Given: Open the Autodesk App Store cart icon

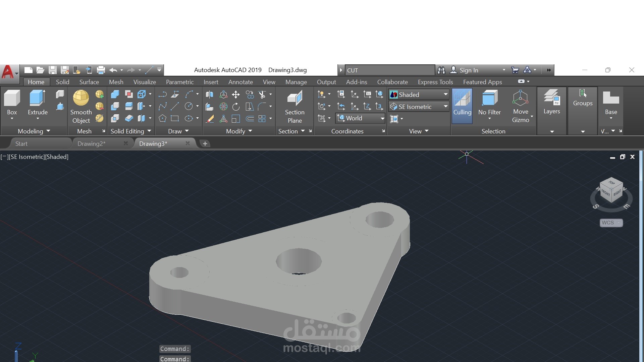Looking at the screenshot, I should pyautogui.click(x=515, y=70).
